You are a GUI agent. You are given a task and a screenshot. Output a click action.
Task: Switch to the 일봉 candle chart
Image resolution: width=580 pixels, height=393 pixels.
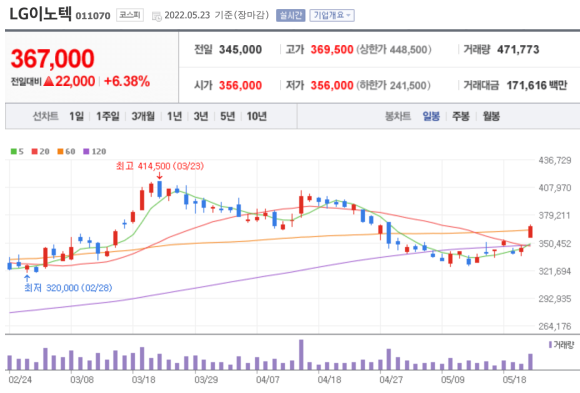pos(431,116)
